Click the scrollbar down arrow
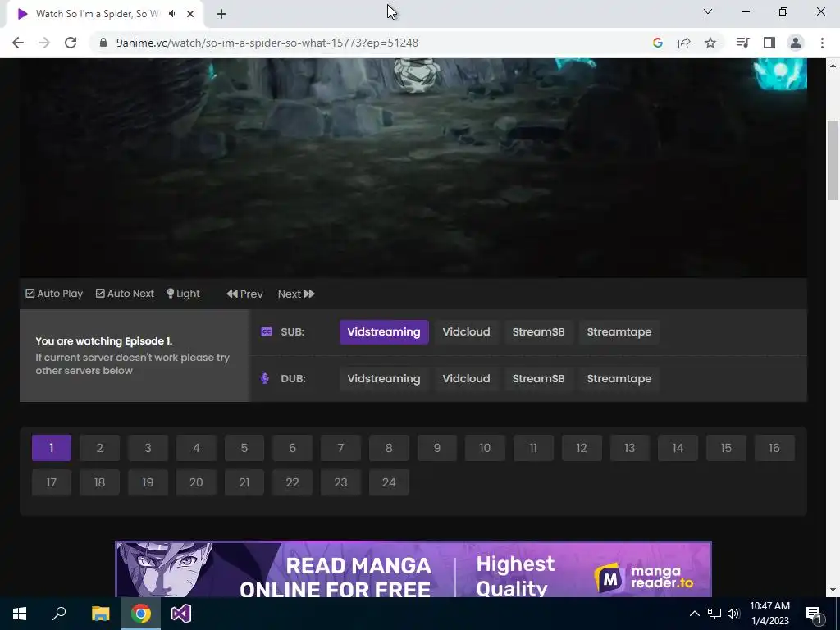 (x=833, y=590)
